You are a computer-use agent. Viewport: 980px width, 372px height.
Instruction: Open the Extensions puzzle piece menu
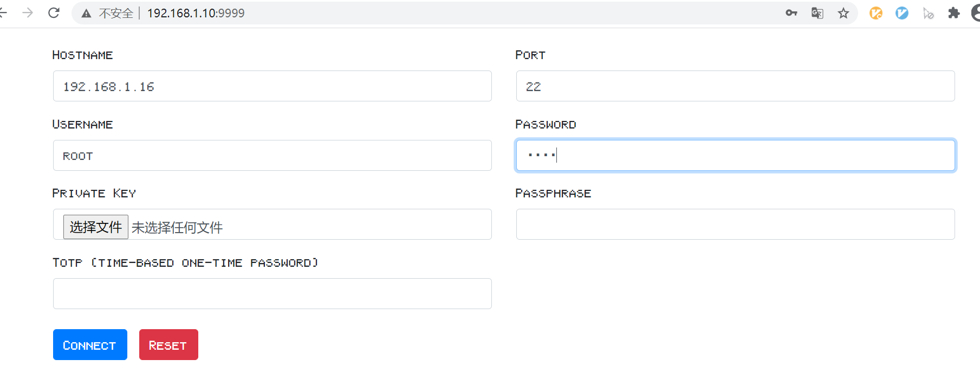954,13
